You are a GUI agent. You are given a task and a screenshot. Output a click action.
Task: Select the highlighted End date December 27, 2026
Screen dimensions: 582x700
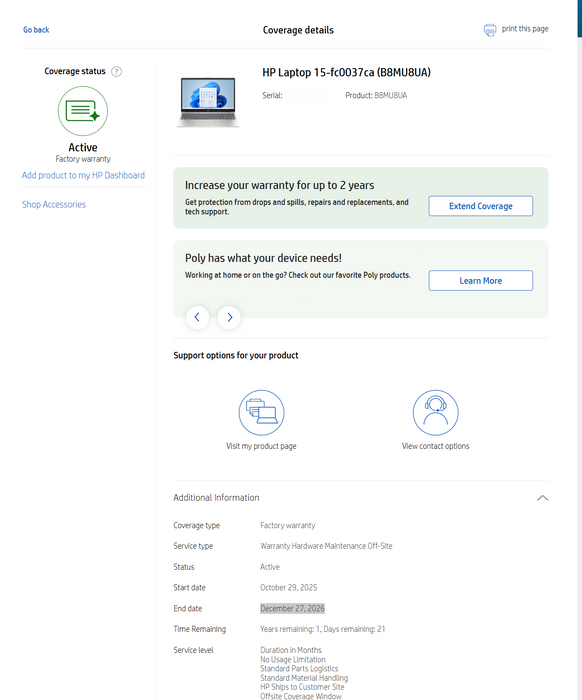pyautogui.click(x=292, y=608)
